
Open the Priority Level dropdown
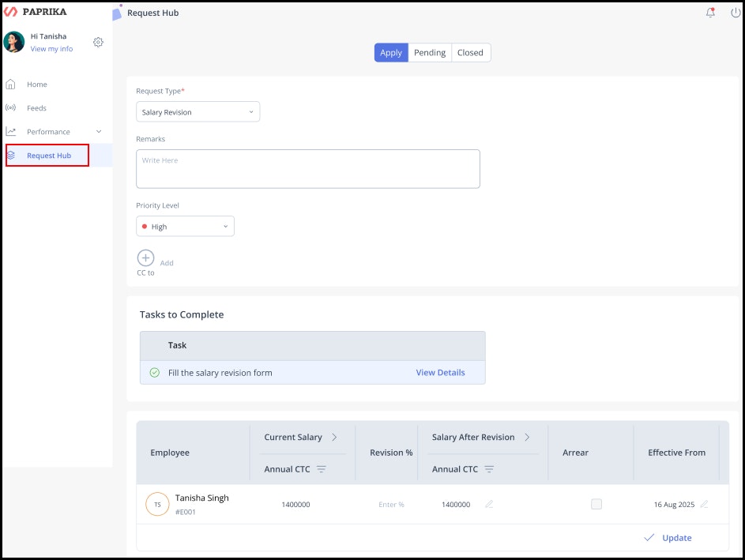(x=185, y=227)
